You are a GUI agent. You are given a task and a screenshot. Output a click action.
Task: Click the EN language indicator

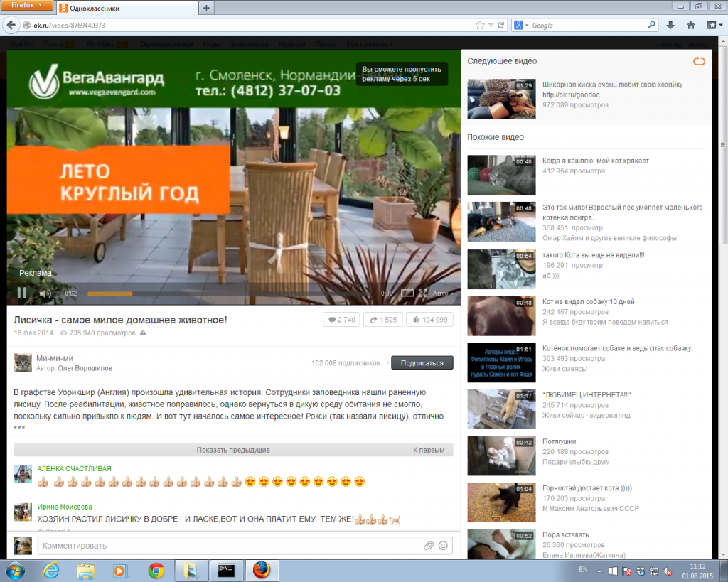(x=583, y=569)
